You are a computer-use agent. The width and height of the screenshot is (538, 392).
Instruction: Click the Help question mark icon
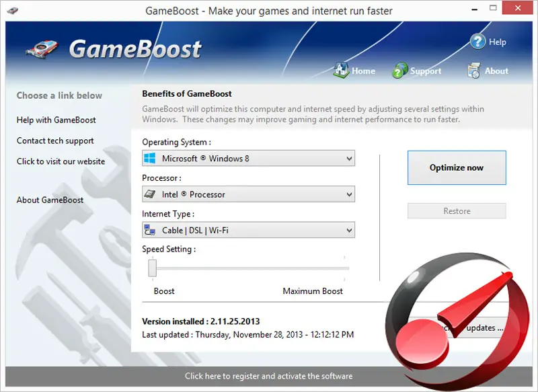pos(477,42)
